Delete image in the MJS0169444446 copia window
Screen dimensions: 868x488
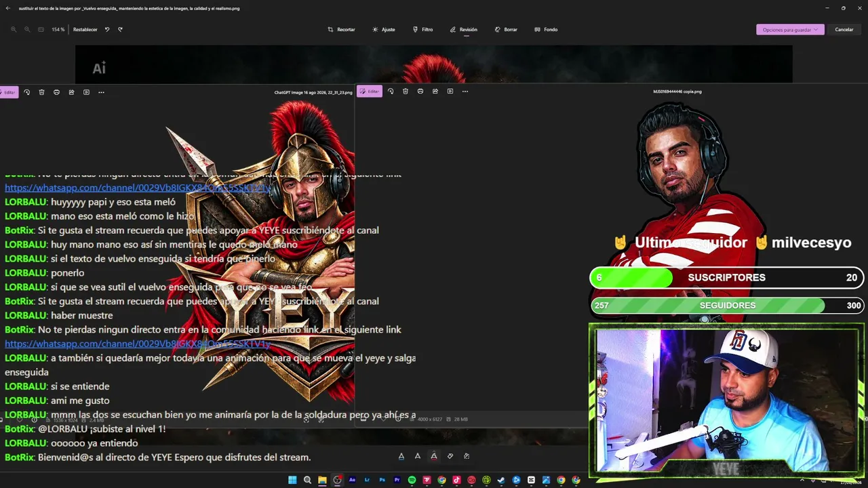coord(406,91)
